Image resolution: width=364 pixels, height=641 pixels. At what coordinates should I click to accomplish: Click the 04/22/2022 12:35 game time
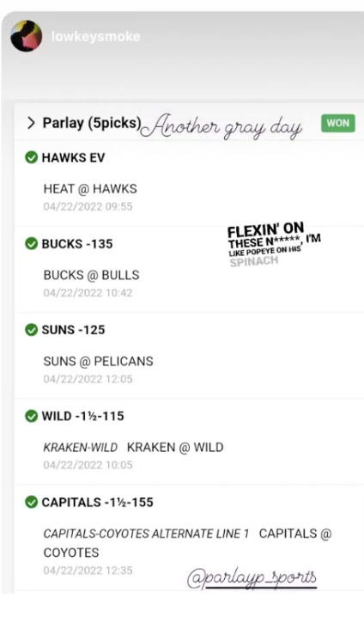pos(88,571)
